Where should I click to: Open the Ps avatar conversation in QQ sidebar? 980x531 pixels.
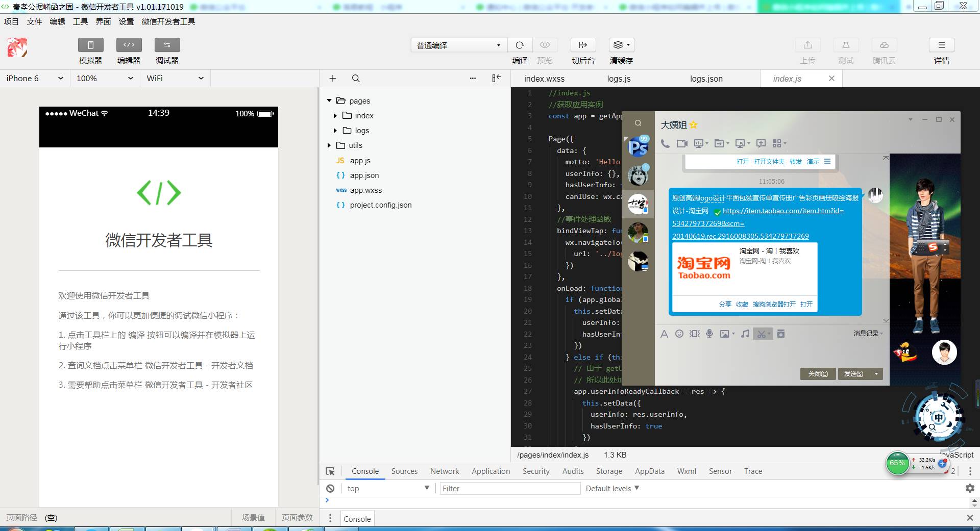coord(638,147)
